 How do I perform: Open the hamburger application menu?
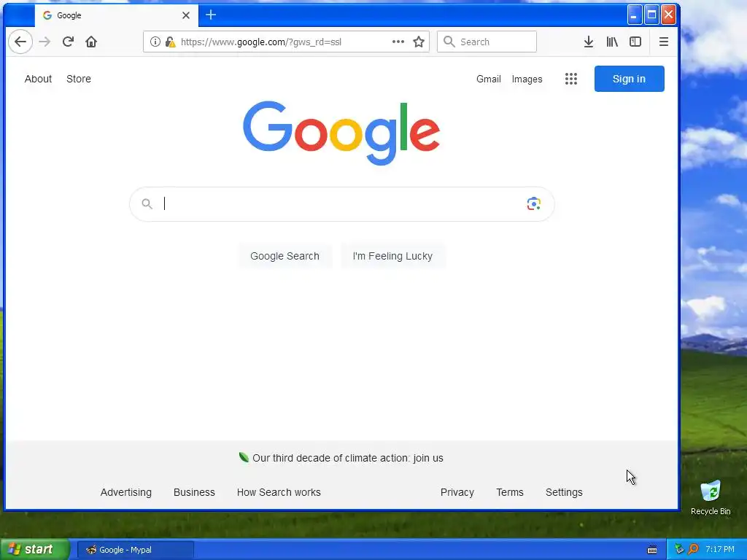pos(664,42)
